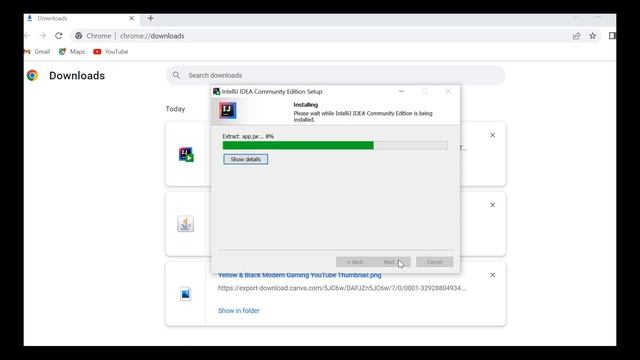640x360 pixels.
Task: Click the Java installer file icon
Action: [x=186, y=224]
